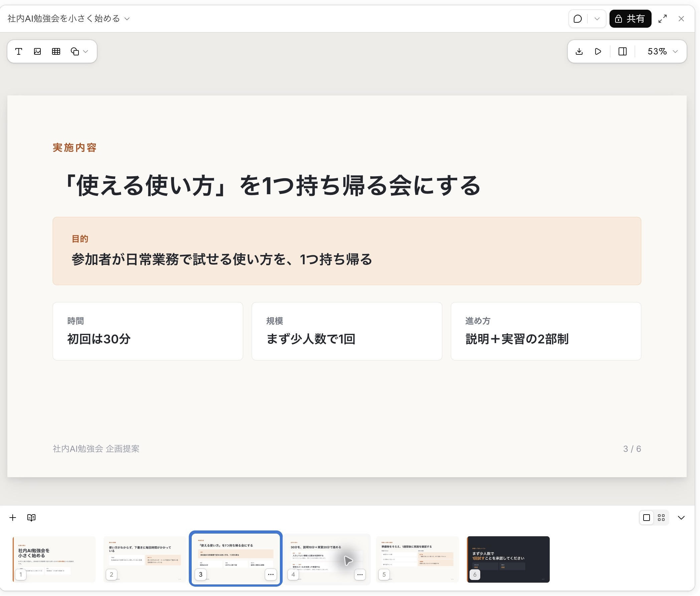Open the 53% zoom level dropdown
This screenshot has width=700, height=596.
pos(662,51)
